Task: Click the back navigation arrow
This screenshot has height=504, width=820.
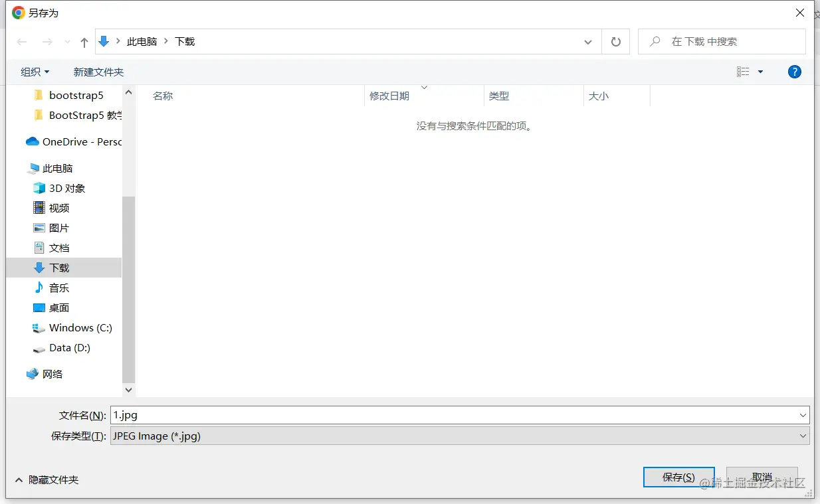Action: click(21, 41)
